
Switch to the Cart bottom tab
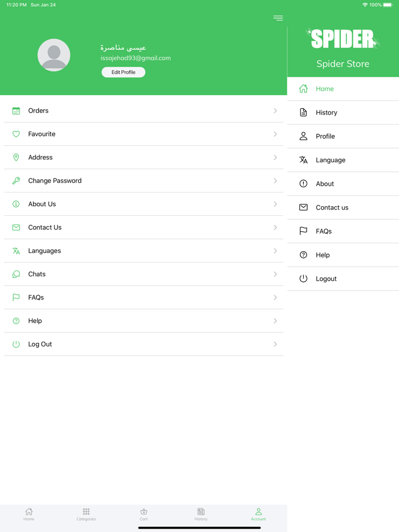click(144, 514)
